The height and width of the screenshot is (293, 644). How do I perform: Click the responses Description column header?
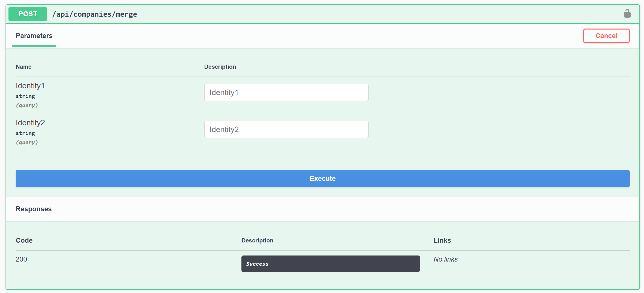(x=257, y=240)
